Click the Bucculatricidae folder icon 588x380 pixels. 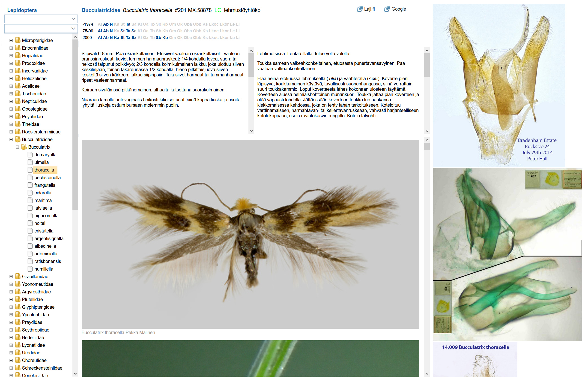[x=18, y=139]
